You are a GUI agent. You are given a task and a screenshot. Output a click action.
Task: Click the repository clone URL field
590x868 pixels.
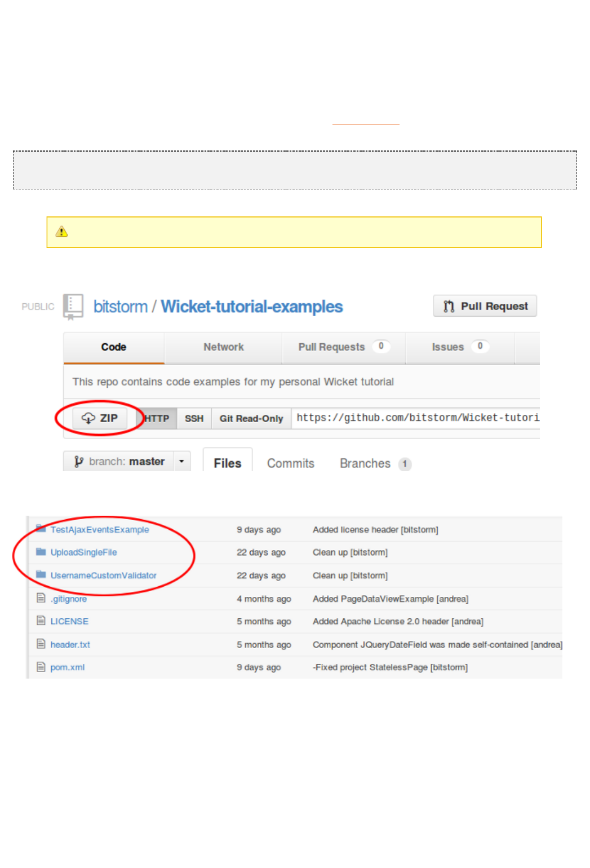point(416,418)
